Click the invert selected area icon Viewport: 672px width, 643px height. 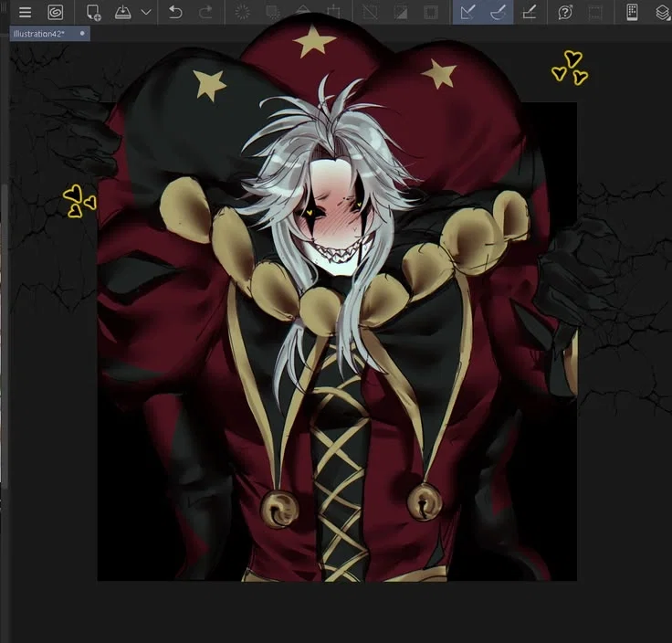(x=401, y=12)
